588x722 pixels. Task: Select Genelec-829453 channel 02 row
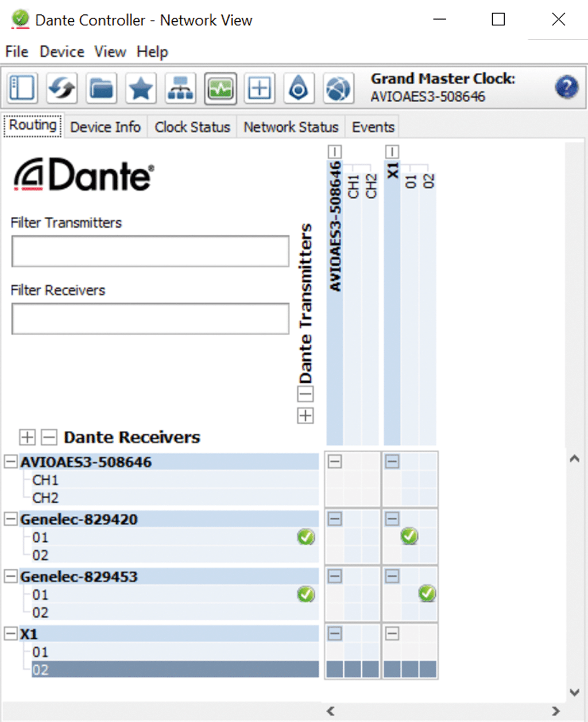pos(175,612)
